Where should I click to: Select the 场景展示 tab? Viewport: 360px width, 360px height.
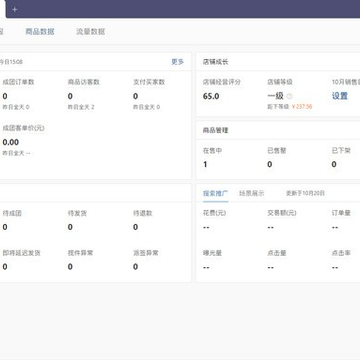point(252,193)
